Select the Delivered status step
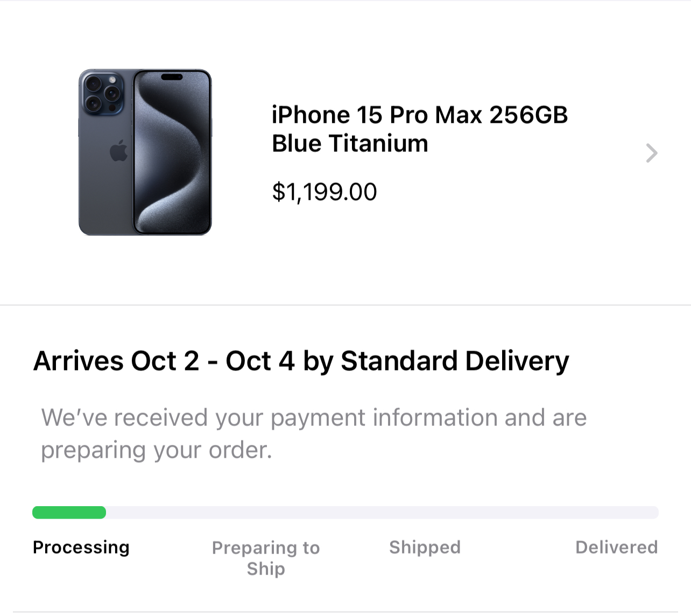691x616 pixels. click(x=616, y=547)
